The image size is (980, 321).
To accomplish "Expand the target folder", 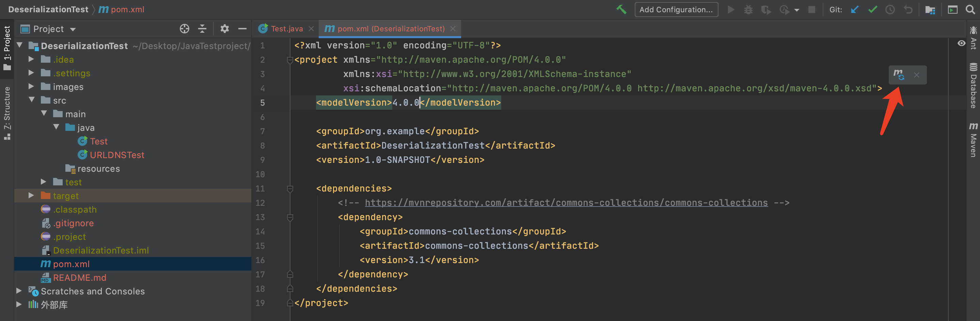I will click(31, 195).
